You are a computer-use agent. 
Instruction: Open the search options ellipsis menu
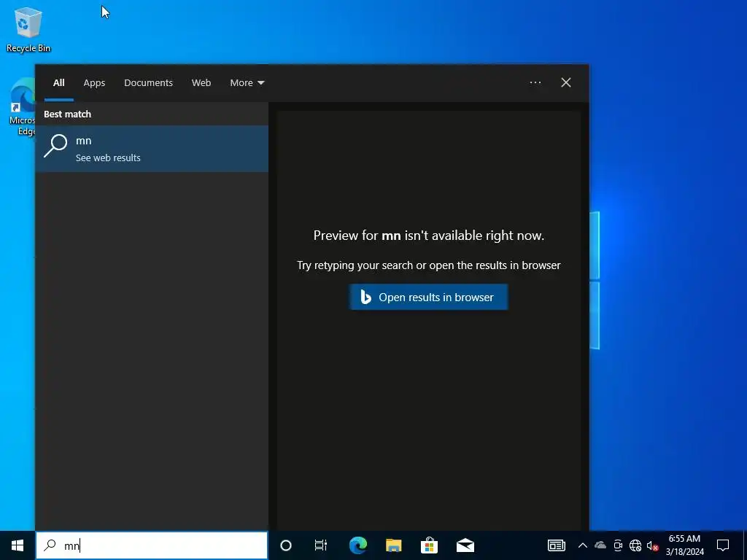tap(535, 82)
